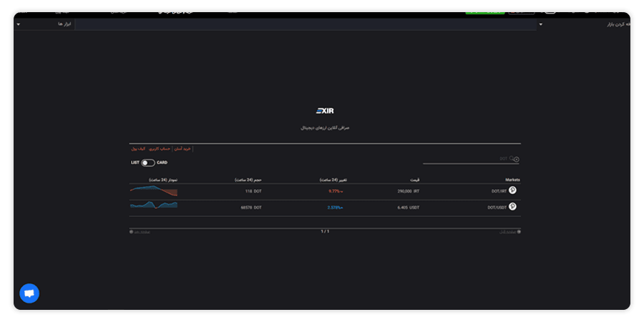This screenshot has width=644, height=322.
Task: Click the market search input field
Action: (x=471, y=159)
